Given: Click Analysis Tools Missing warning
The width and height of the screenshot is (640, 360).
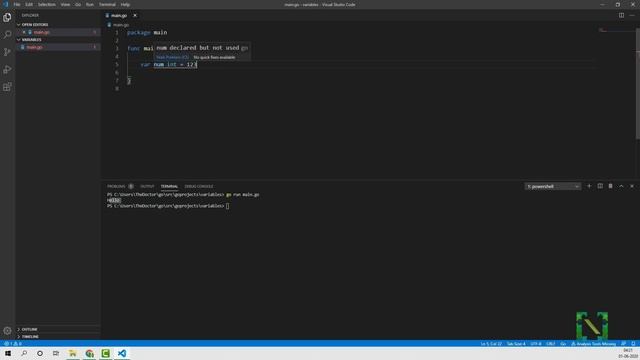Looking at the screenshot, I should pyautogui.click(x=593, y=344).
